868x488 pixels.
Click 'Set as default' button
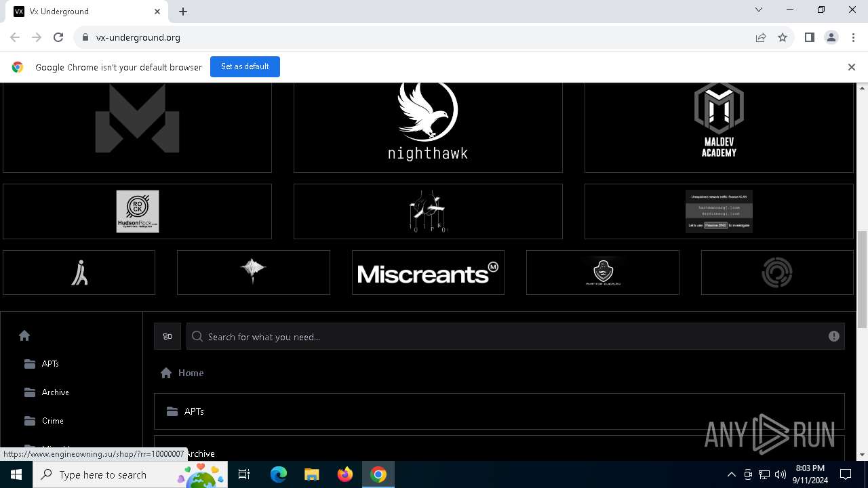tap(245, 66)
